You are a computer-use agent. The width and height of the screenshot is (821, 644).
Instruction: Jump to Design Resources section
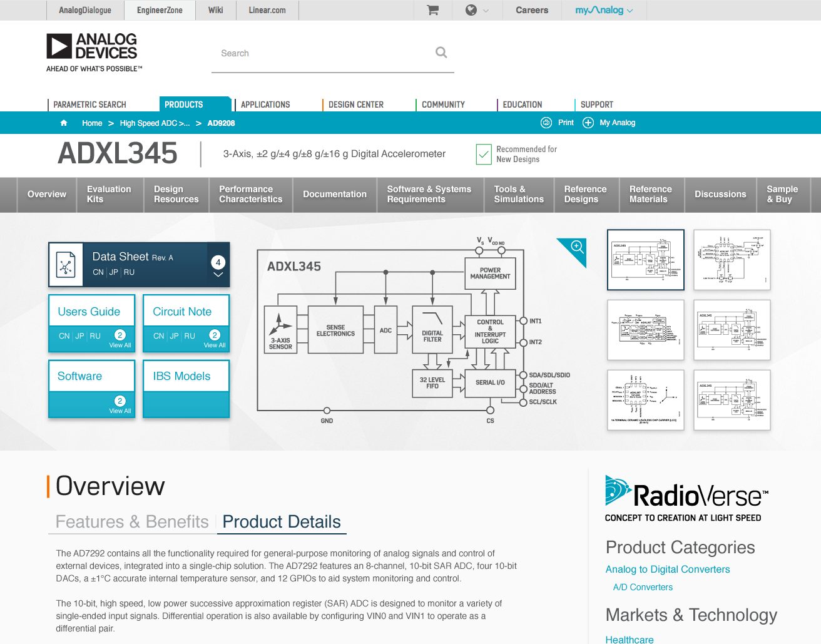(176, 195)
